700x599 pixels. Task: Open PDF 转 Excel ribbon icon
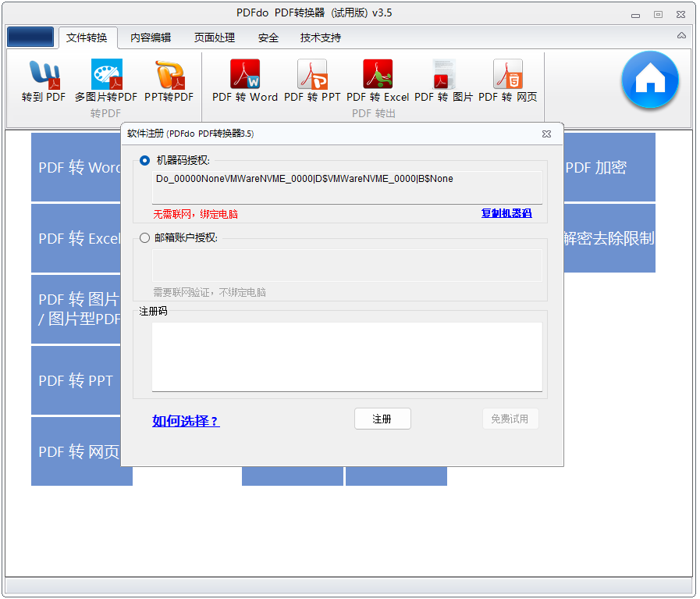coord(378,81)
